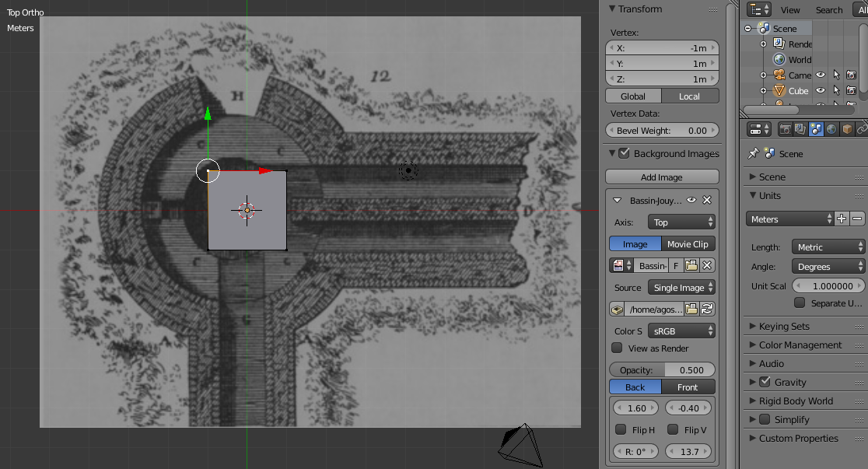Enable Flip V checkbox
The width and height of the screenshot is (868, 469).
pos(673,429)
